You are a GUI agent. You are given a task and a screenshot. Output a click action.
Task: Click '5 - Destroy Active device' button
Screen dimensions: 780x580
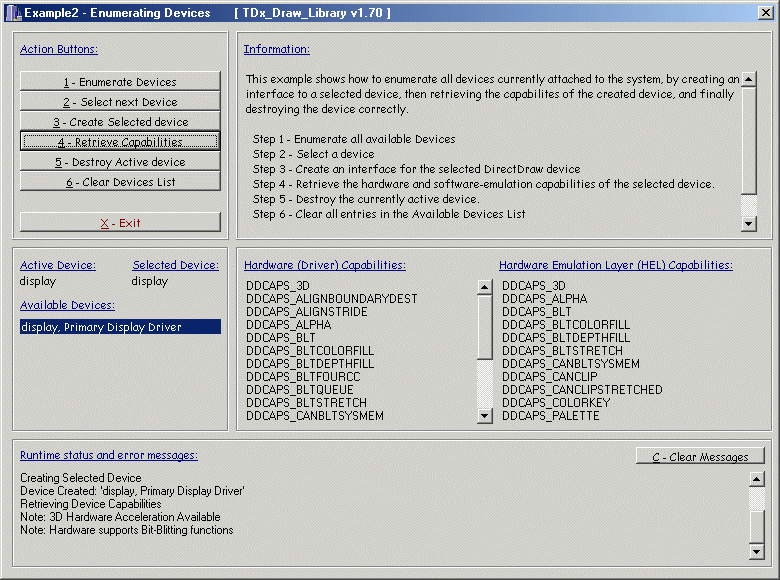click(x=120, y=162)
